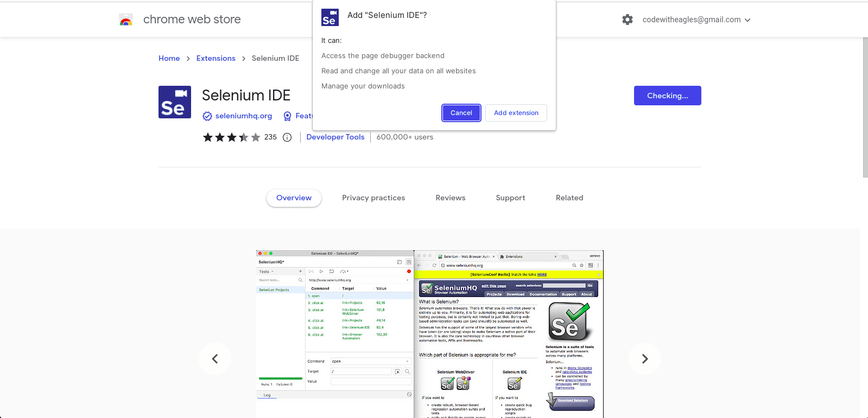Click the chrome web store title
The image size is (868, 418).
point(192,20)
